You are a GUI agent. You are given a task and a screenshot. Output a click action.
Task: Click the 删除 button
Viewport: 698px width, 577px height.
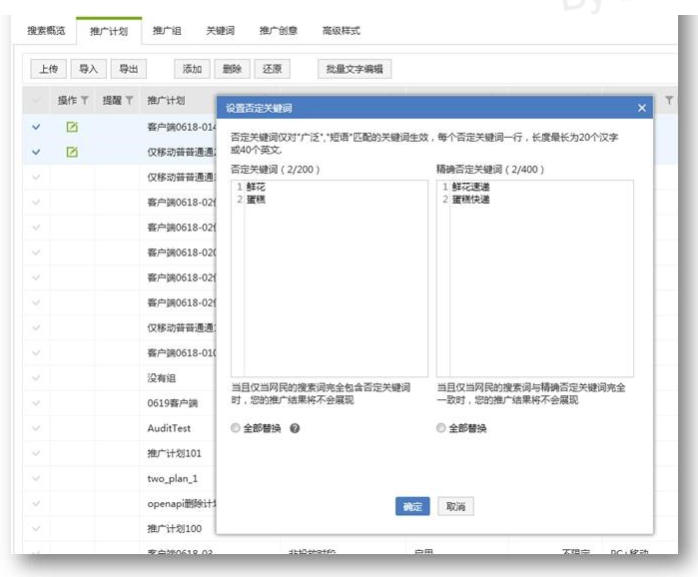pos(232,69)
